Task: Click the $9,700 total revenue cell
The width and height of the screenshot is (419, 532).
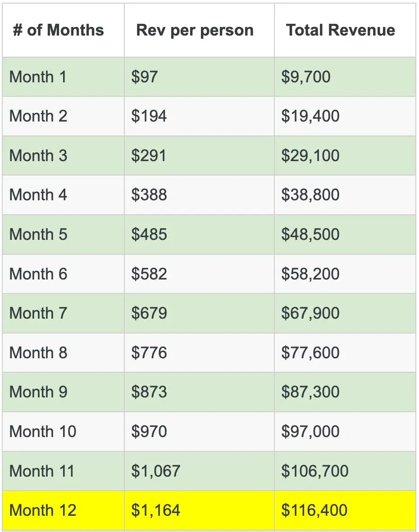Action: pyautogui.click(x=345, y=77)
